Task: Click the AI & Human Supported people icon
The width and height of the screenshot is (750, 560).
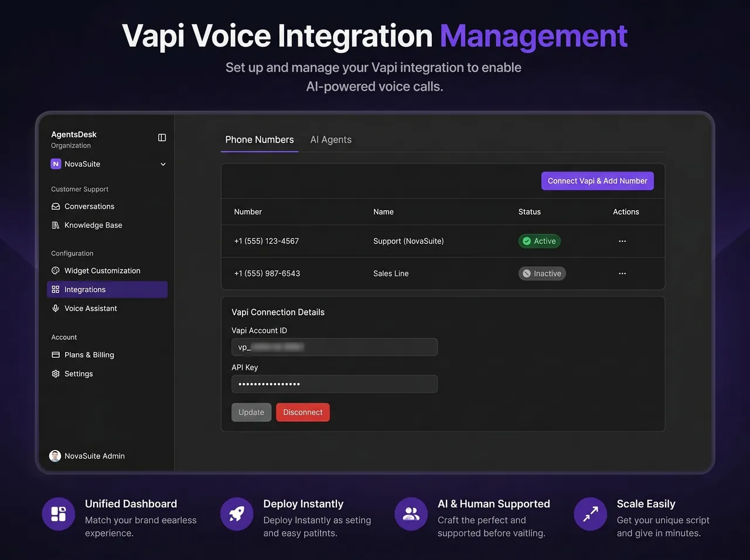Action: coord(411,514)
